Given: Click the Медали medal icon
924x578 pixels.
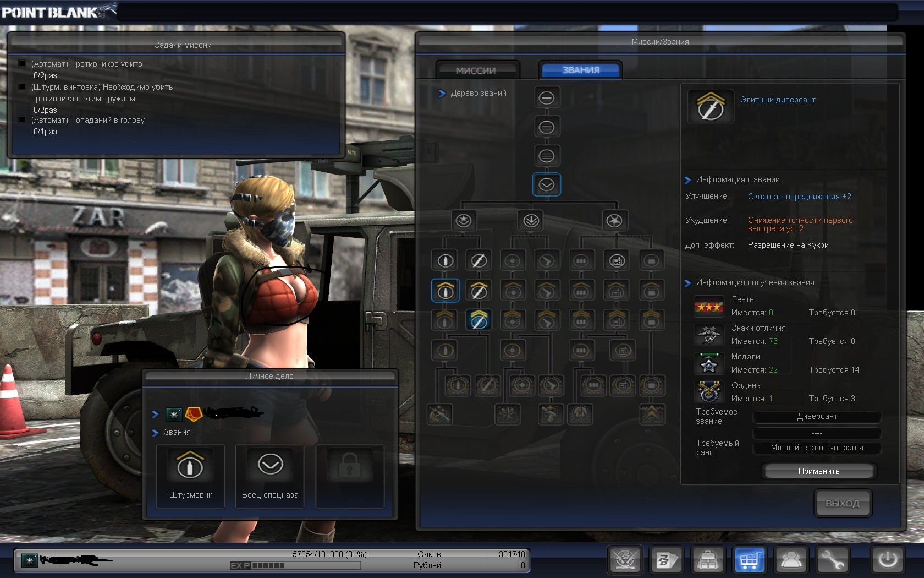Looking at the screenshot, I should click(709, 363).
